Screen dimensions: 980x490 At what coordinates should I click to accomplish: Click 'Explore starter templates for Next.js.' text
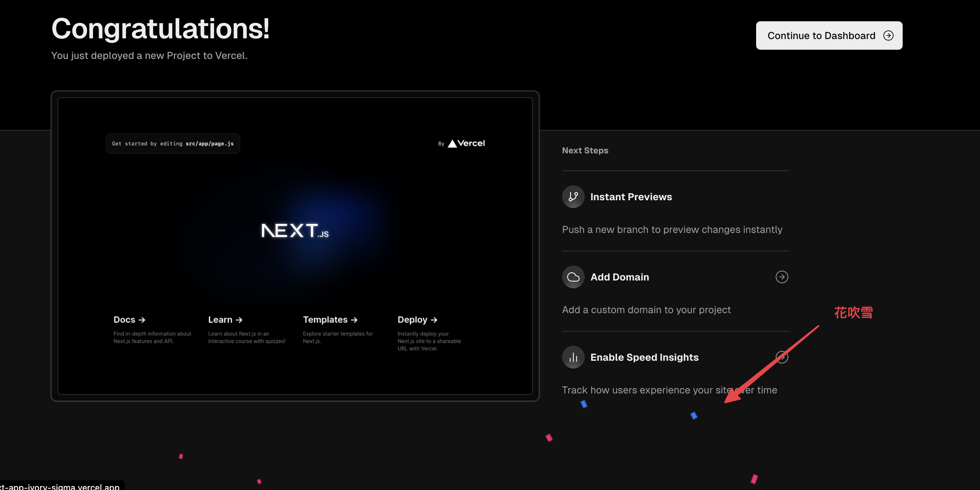tap(338, 337)
